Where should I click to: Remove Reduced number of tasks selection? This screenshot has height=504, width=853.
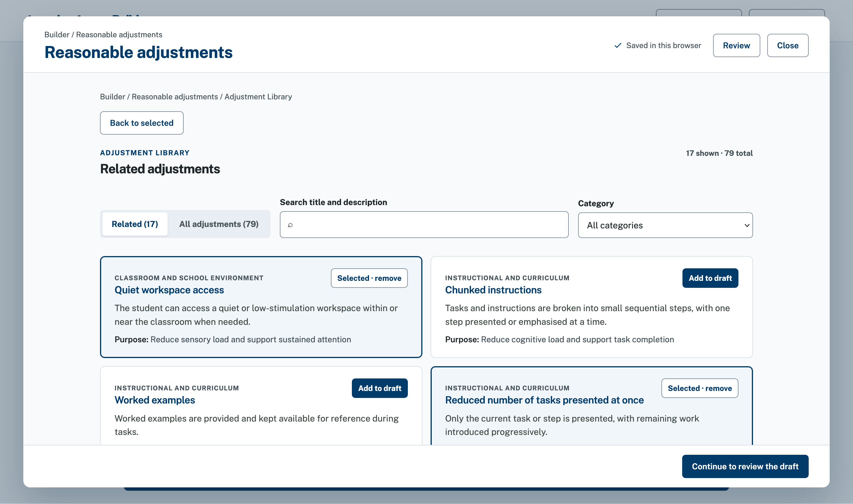700,388
